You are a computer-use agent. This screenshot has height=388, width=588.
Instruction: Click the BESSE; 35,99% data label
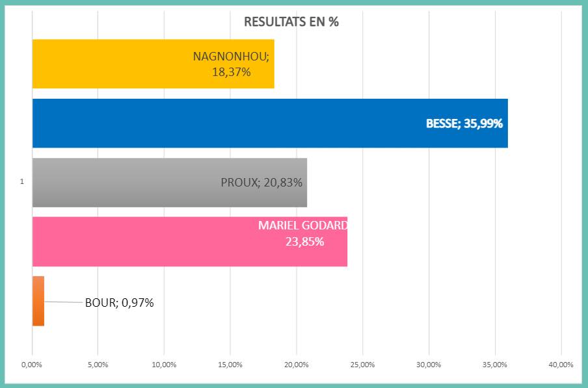(x=464, y=123)
